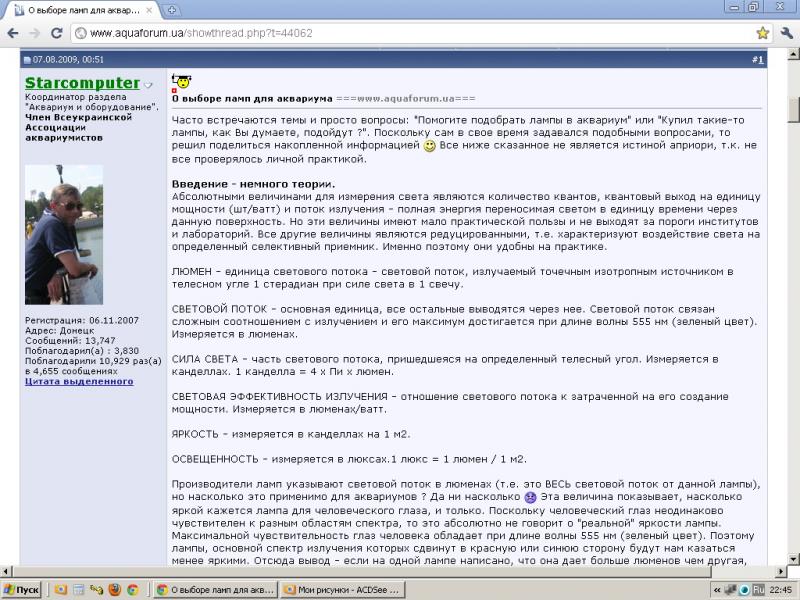The height and width of the screenshot is (600, 800).
Task: Click the browser forward arrow
Action: pos(35,33)
